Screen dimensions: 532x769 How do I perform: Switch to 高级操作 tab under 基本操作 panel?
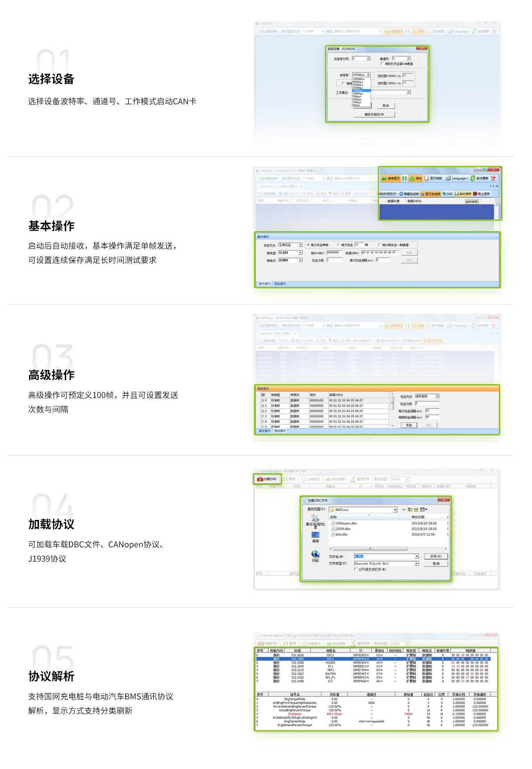pos(280,283)
